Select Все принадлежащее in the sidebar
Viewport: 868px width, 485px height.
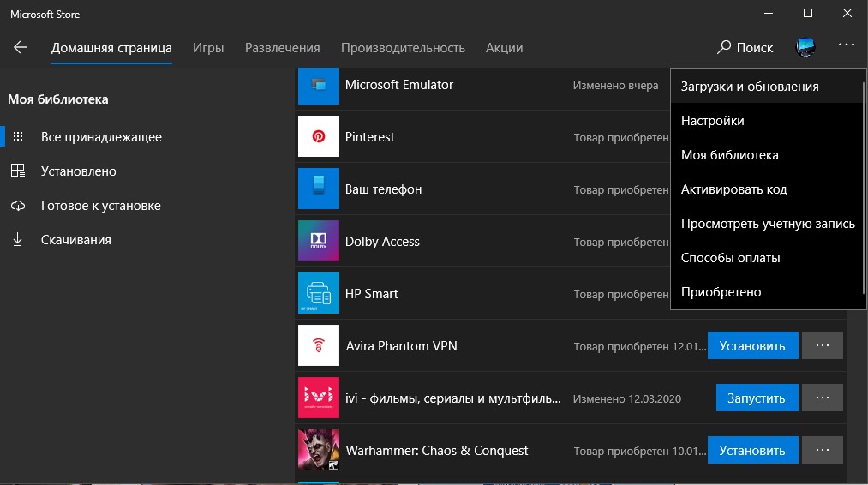[101, 137]
